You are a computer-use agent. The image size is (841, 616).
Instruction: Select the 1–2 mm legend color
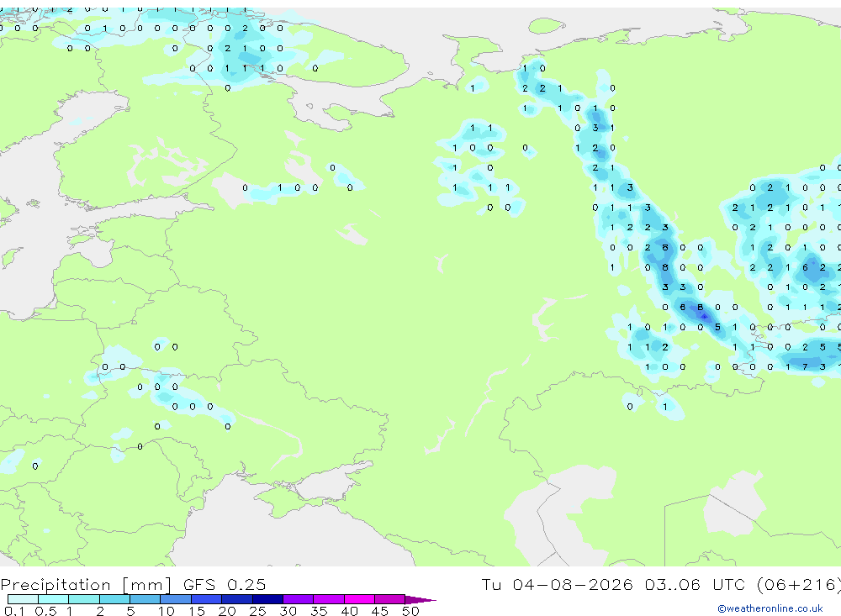[83, 599]
